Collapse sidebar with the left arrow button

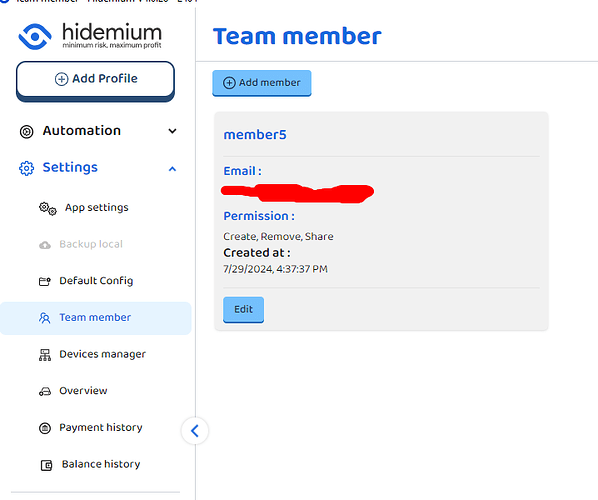coord(195,431)
